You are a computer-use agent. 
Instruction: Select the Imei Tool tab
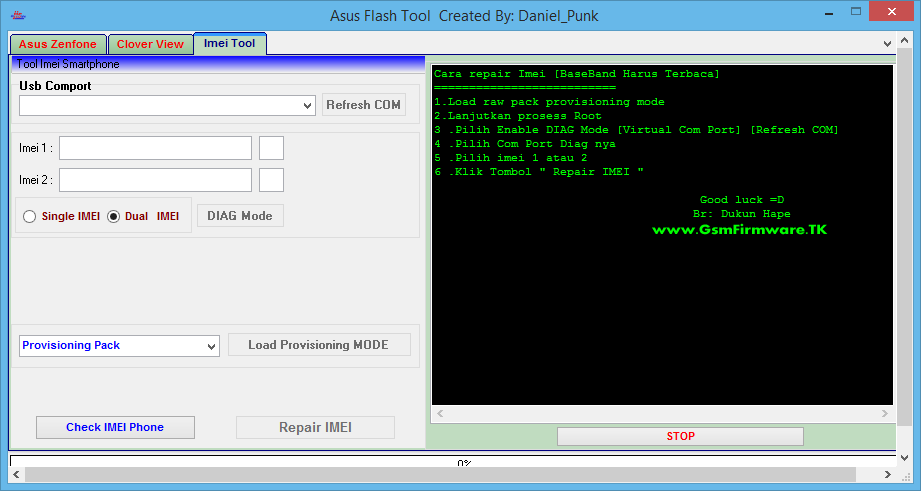tap(230, 43)
